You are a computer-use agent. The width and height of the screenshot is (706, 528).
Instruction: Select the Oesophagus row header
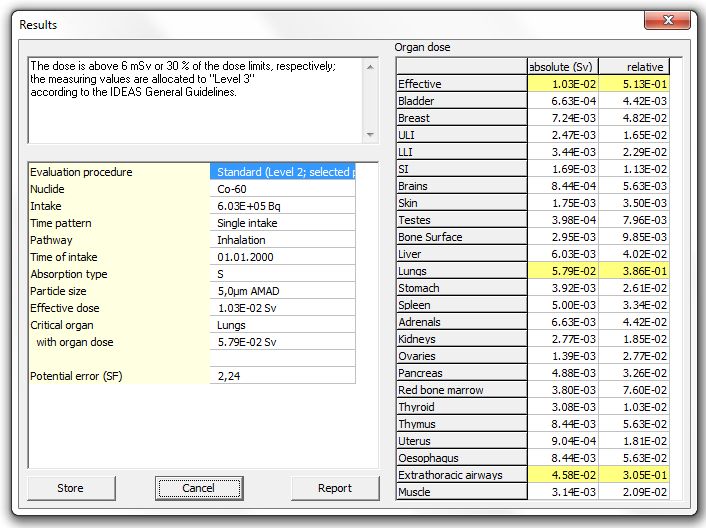coord(462,458)
